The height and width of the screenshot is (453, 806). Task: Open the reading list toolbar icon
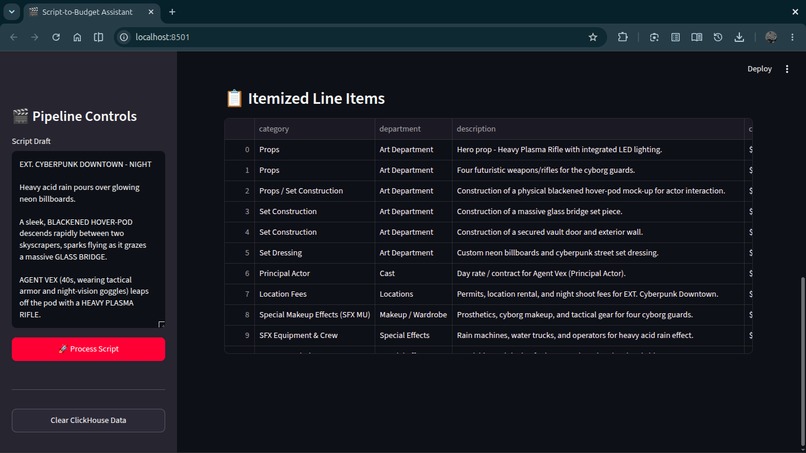[675, 37]
